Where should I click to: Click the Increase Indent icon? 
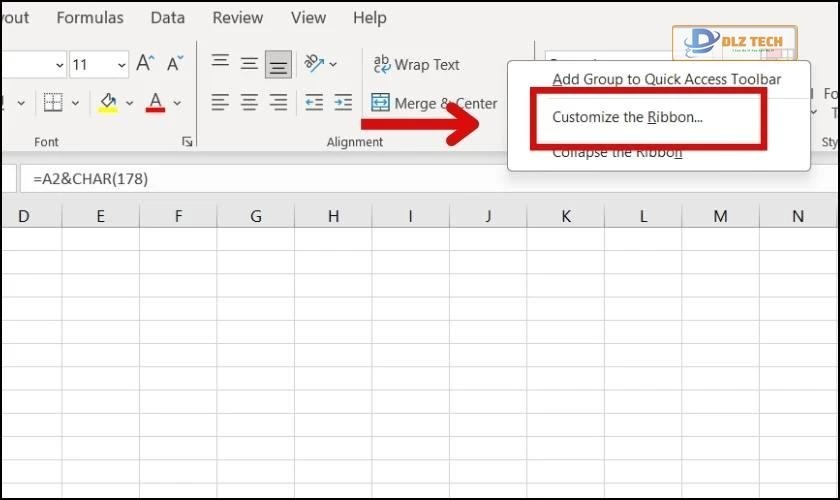pyautogui.click(x=343, y=103)
